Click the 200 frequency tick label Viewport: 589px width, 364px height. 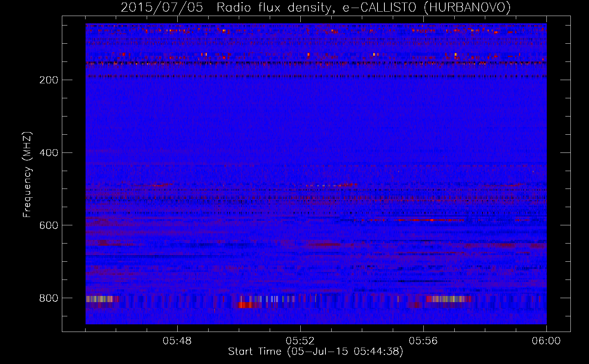click(x=49, y=80)
